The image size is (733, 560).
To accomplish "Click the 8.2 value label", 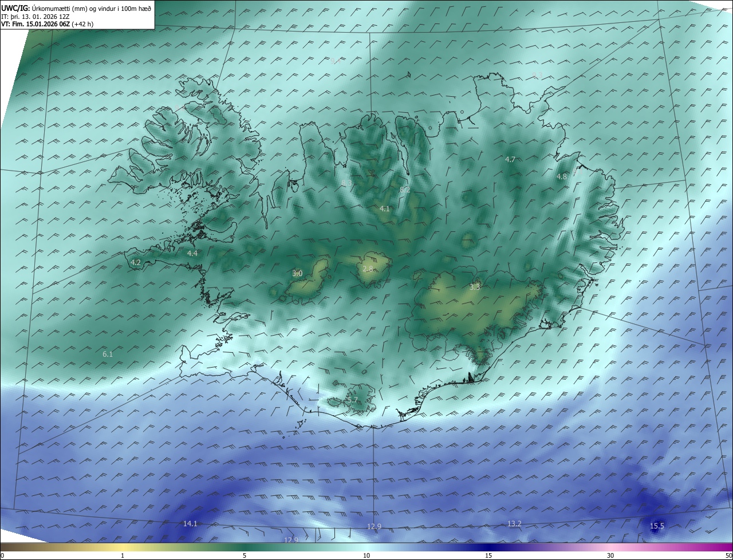I will coord(405,190).
